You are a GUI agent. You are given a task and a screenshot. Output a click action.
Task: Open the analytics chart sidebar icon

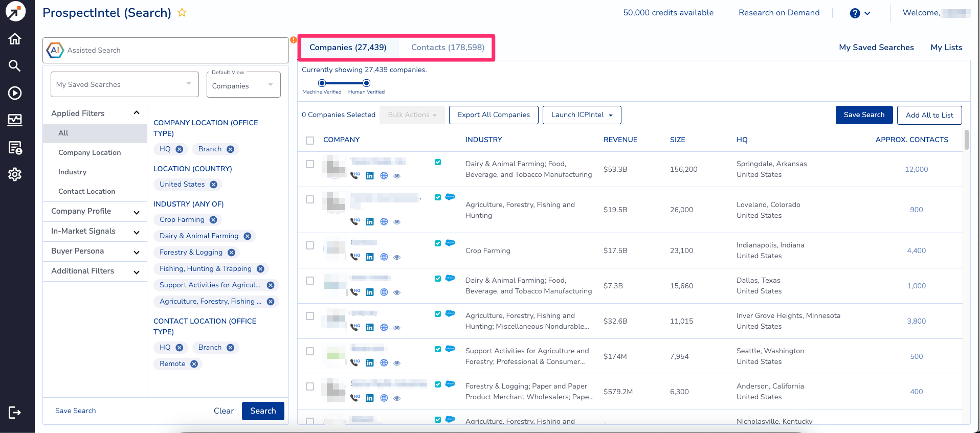point(15,120)
